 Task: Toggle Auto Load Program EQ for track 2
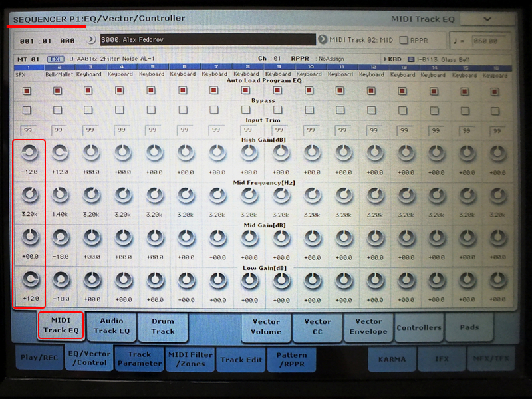point(58,91)
